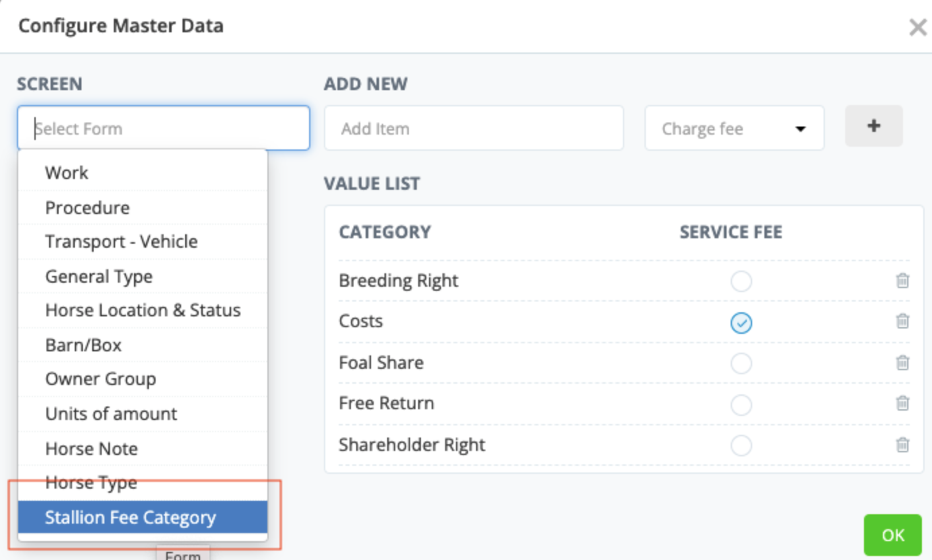
Task: Delete the Free Return entry
Action: tap(902, 403)
